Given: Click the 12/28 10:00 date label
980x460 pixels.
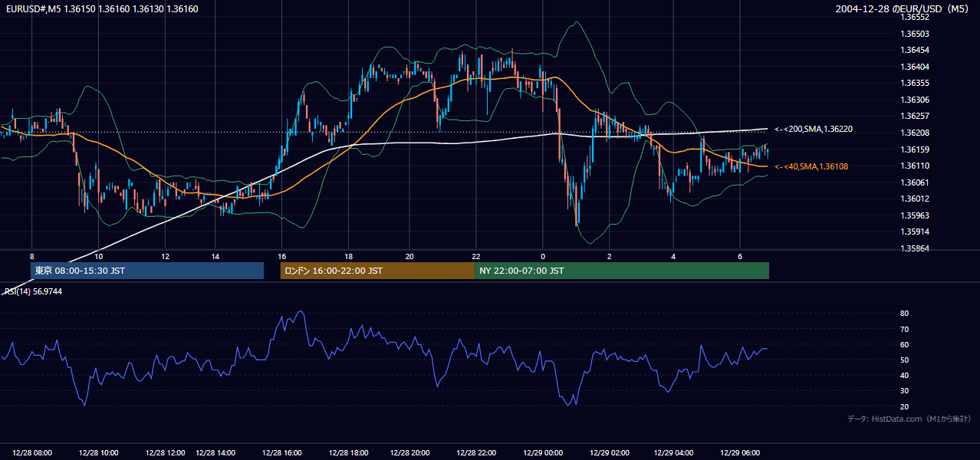Looking at the screenshot, I should [x=98, y=452].
